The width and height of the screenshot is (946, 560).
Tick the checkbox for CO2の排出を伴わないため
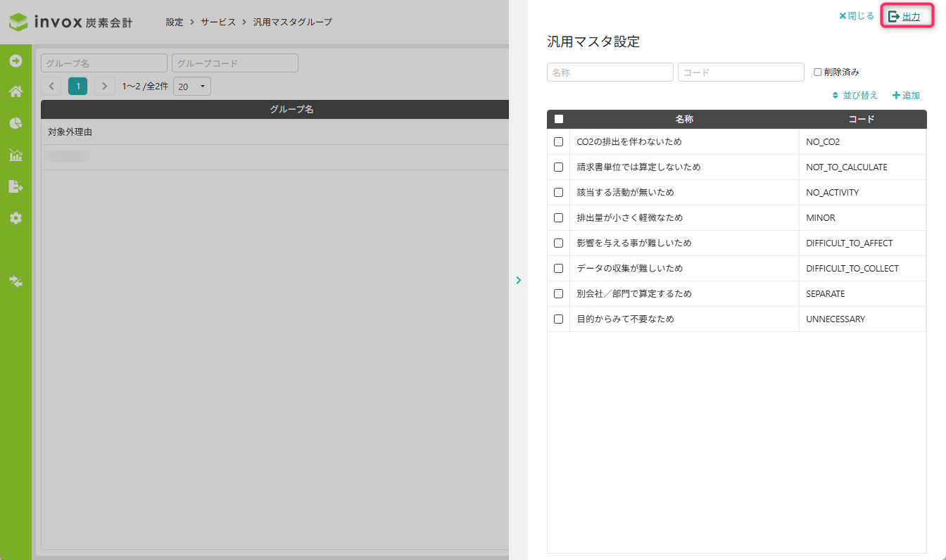click(559, 141)
